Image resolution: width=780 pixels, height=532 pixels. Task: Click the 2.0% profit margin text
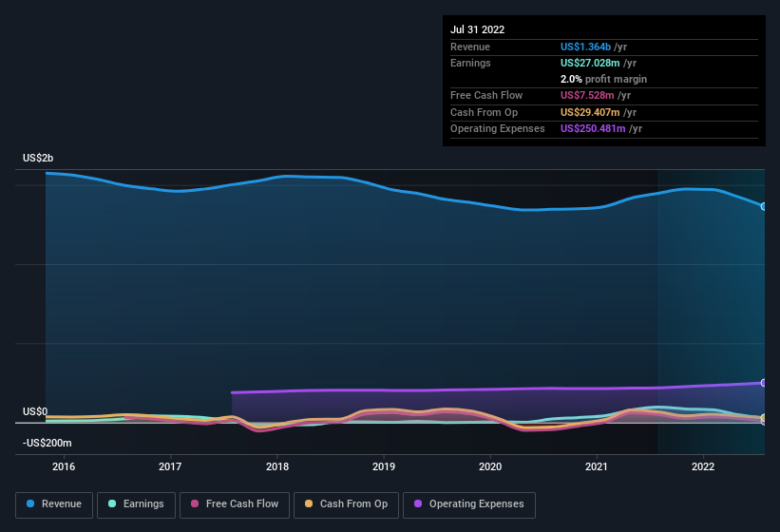[603, 79]
